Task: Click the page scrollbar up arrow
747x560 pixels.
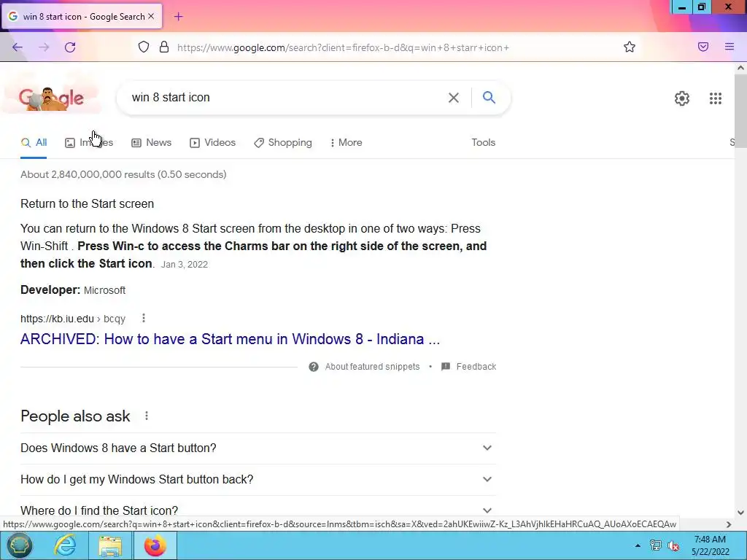Action: (740, 68)
